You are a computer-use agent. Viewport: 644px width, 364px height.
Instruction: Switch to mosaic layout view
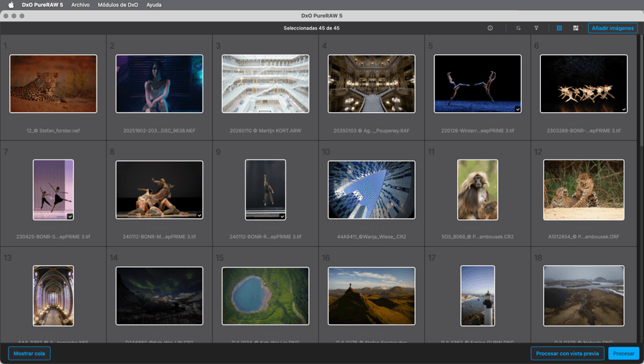pos(575,29)
